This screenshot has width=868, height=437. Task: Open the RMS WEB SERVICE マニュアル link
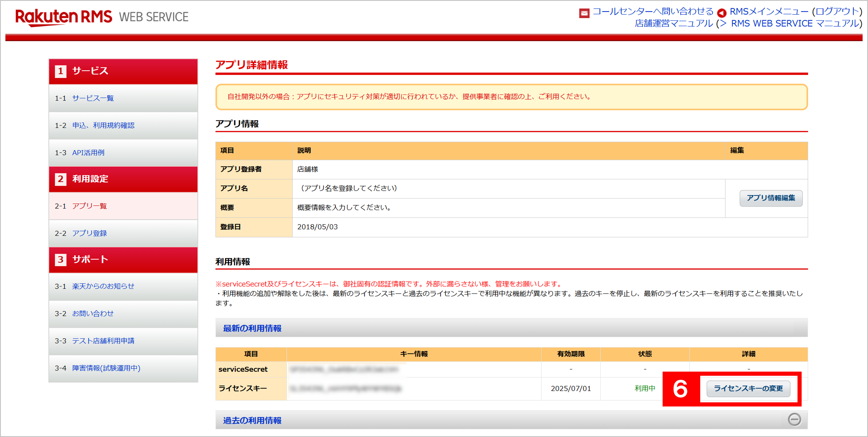pyautogui.click(x=795, y=24)
